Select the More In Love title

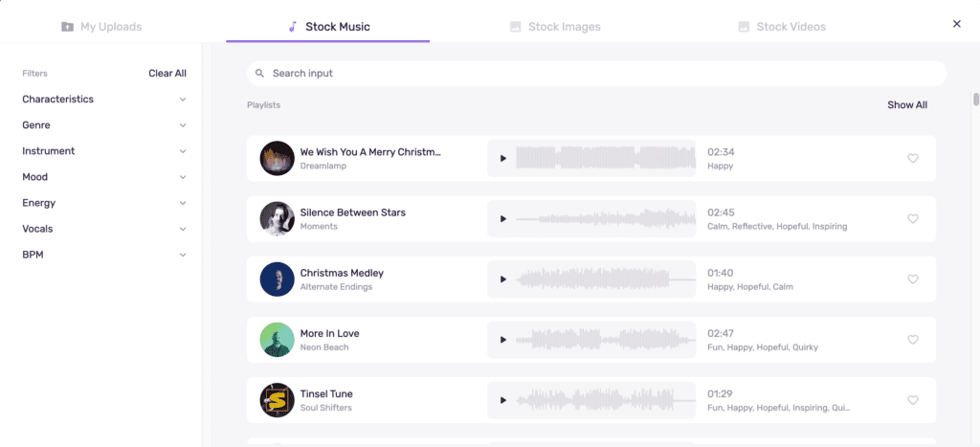click(329, 334)
